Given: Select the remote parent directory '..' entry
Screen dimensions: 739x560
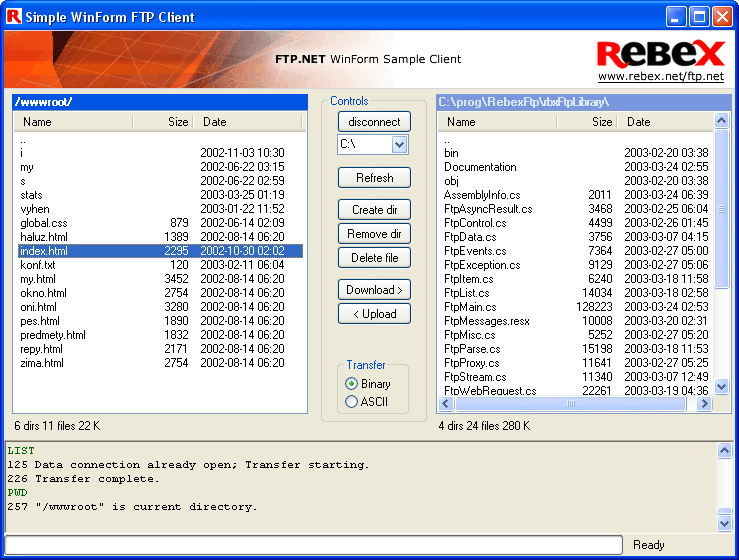Looking at the screenshot, I should point(23,141).
